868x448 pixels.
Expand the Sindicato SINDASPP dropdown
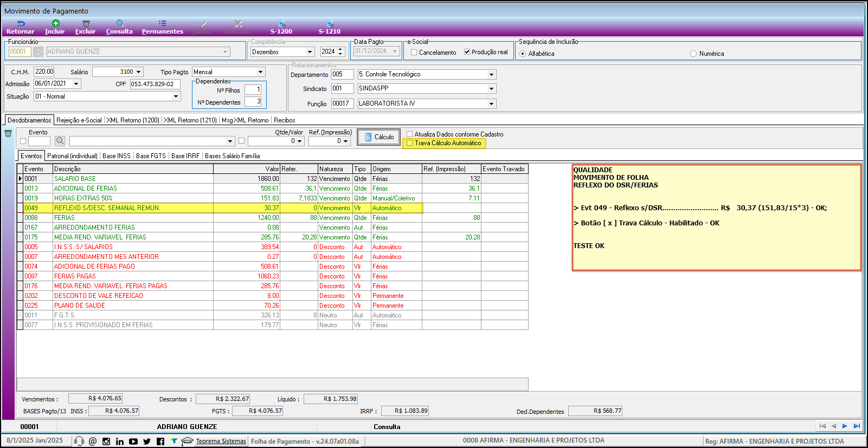(492, 89)
